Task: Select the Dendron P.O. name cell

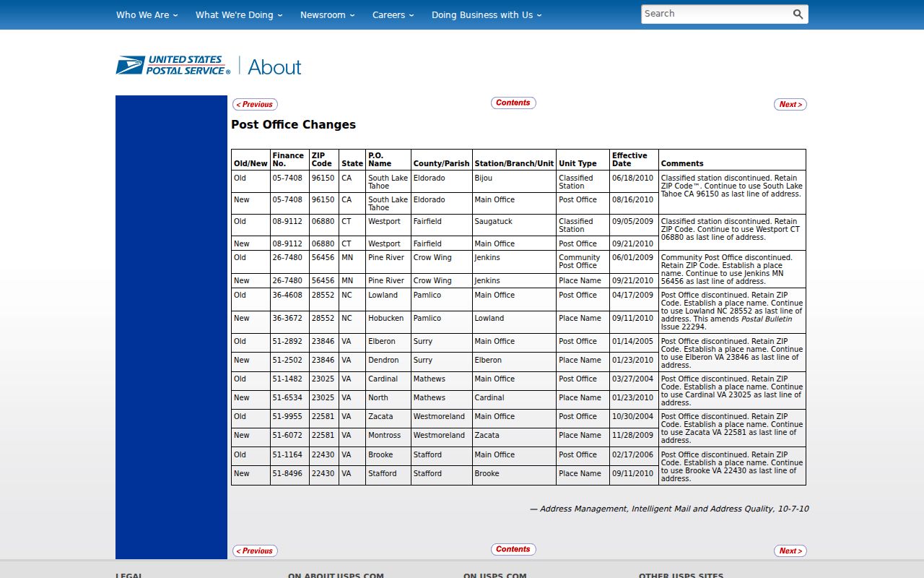Action: tap(388, 362)
